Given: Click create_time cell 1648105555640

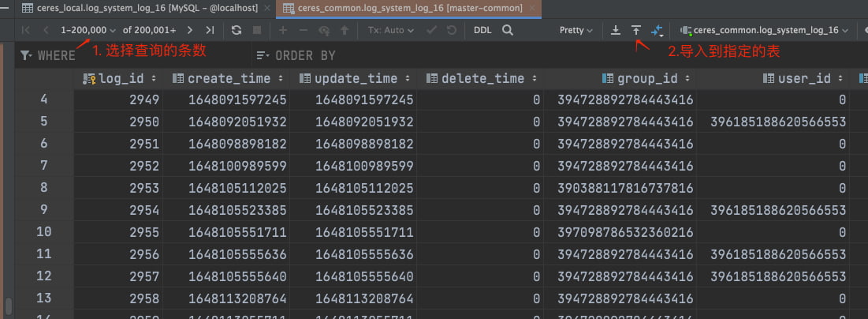Looking at the screenshot, I should click(x=226, y=276).
